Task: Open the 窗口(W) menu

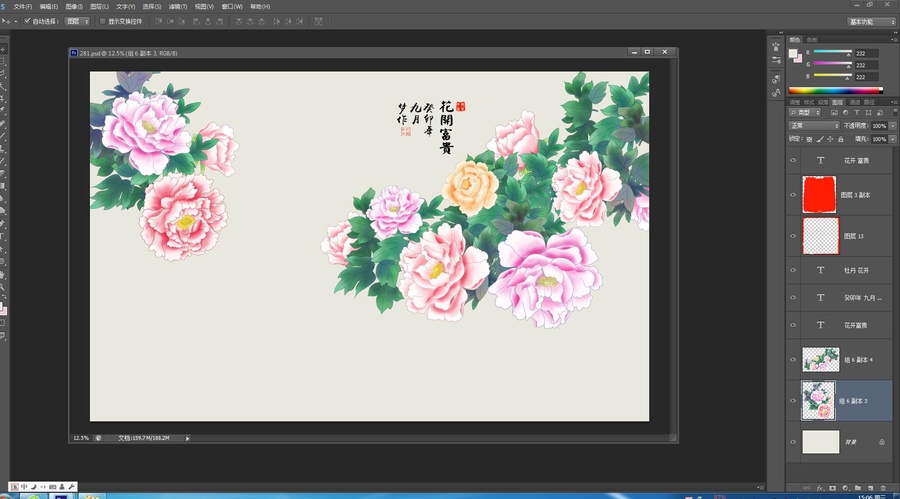Action: click(x=232, y=6)
